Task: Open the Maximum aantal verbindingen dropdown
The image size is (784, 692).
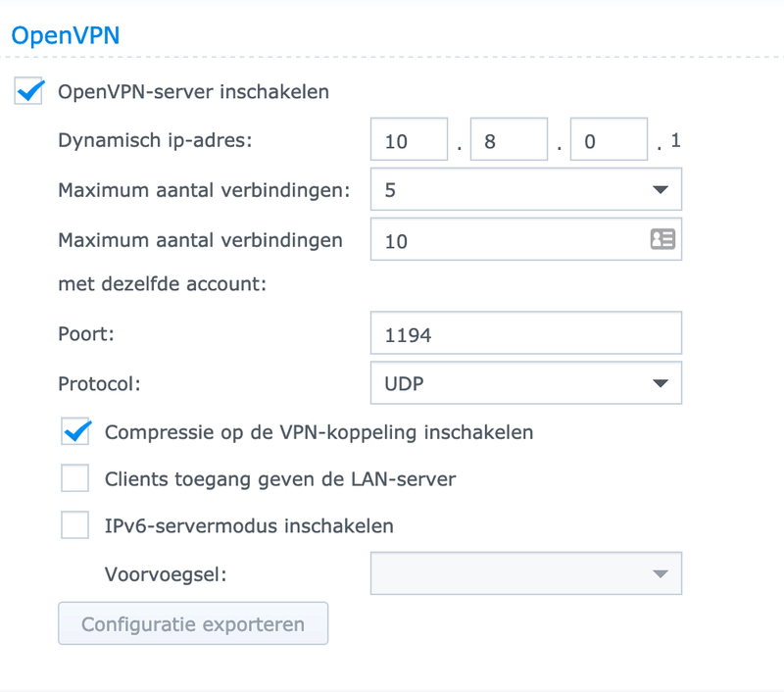Action: tap(525, 190)
